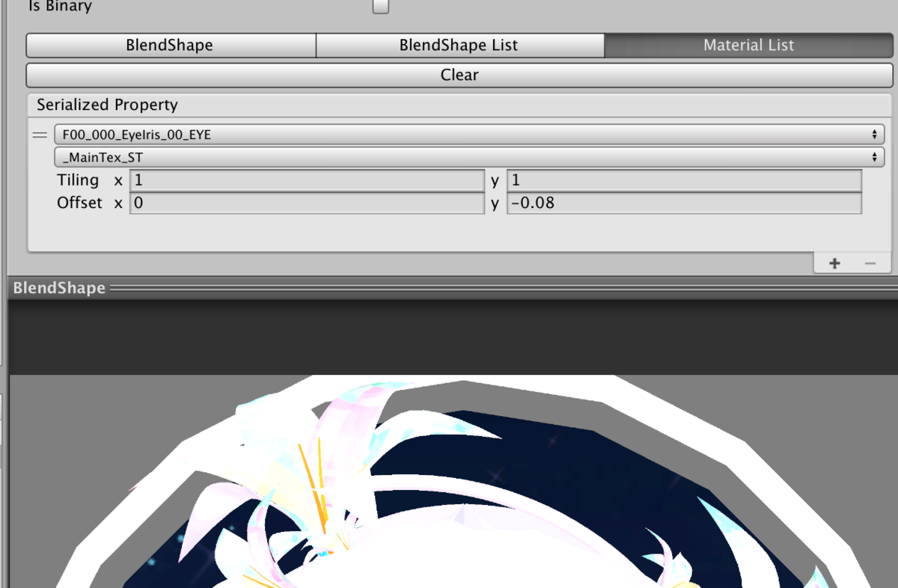Toggle the Is Binary checkbox
898x588 pixels.
click(381, 6)
